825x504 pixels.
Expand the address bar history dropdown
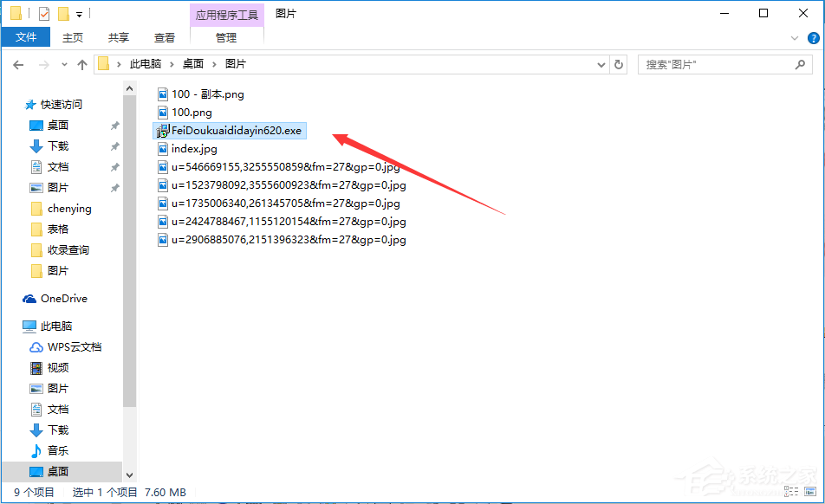click(601, 64)
